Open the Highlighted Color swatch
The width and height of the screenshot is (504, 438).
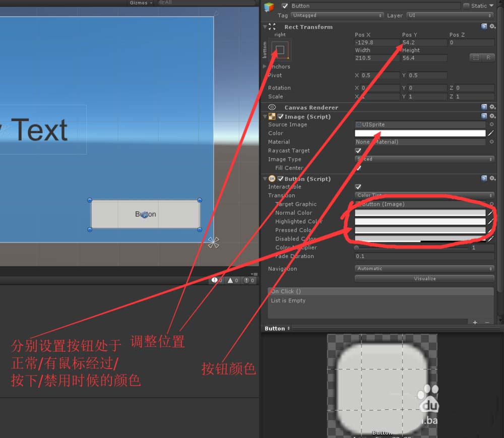(x=420, y=221)
